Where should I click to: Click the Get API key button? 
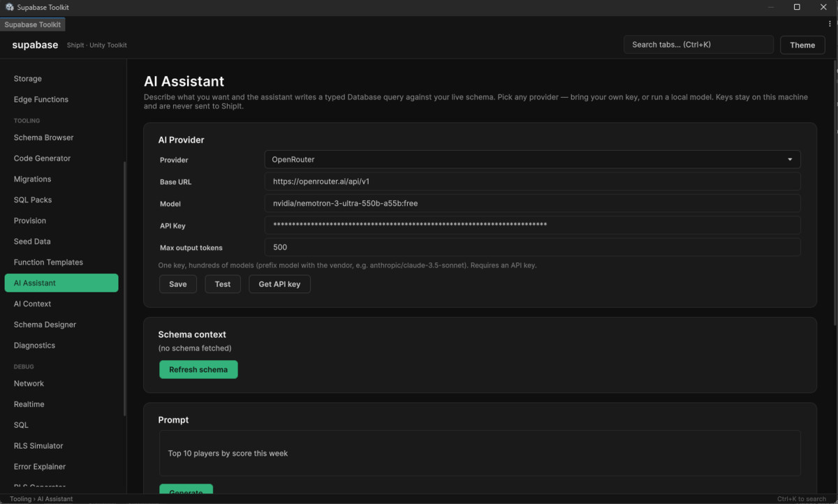[279, 284]
